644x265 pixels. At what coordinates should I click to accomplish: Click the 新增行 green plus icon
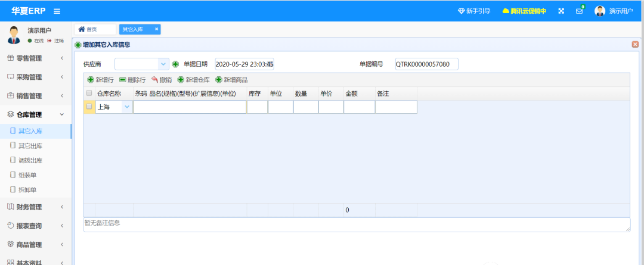click(x=91, y=80)
